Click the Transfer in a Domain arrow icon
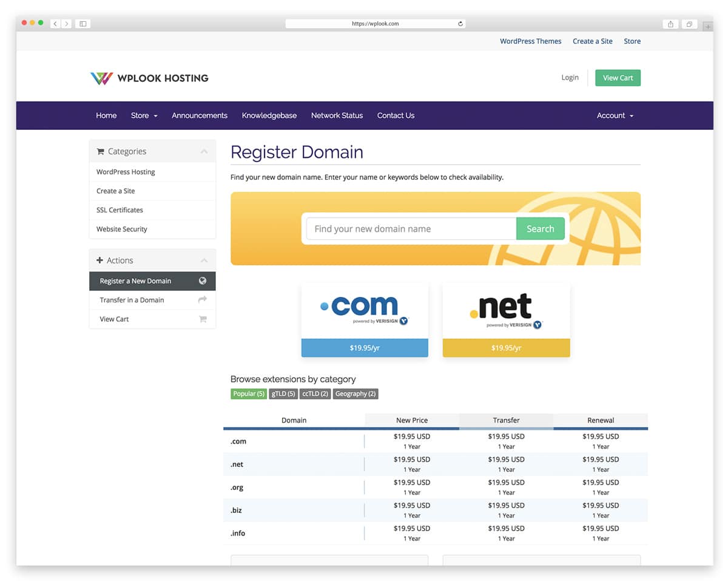Screen dimensions: 728x581 (203, 300)
